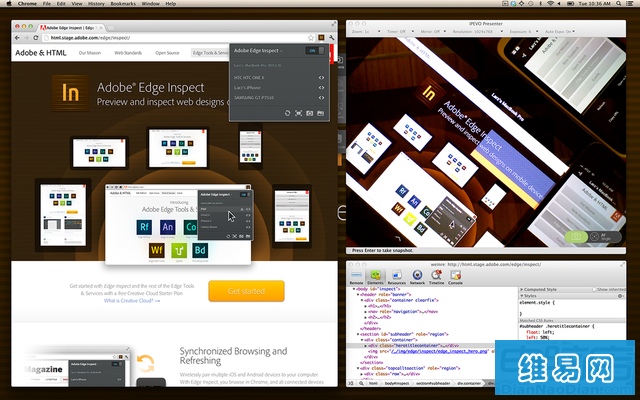
Task: Click Open Source in site navigation
Action: [x=167, y=53]
